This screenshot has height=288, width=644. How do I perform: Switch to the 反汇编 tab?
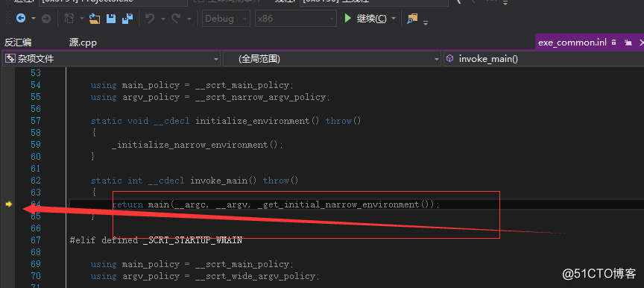point(18,43)
